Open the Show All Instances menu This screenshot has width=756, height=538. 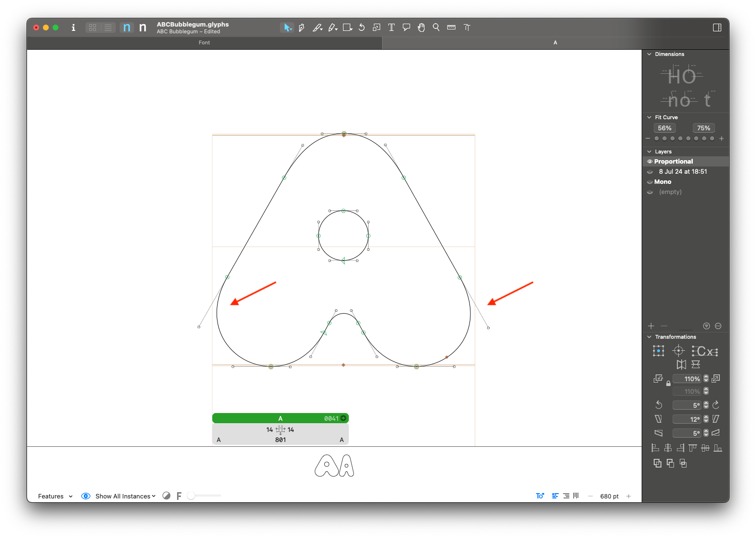tap(124, 496)
